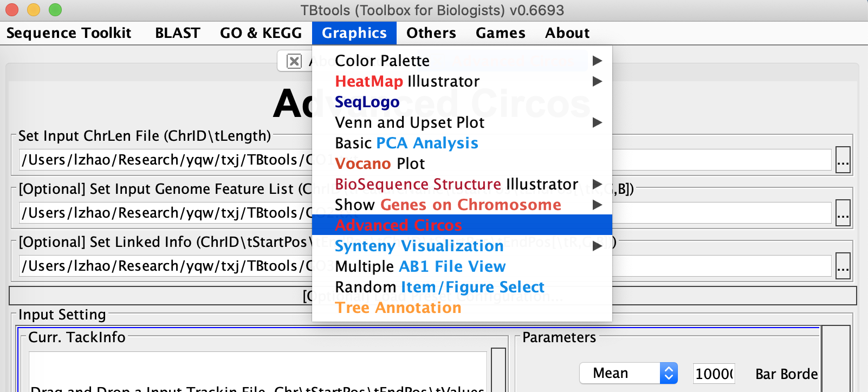868x392 pixels.
Task: Open the Mean dropdown selector
Action: [x=629, y=373]
